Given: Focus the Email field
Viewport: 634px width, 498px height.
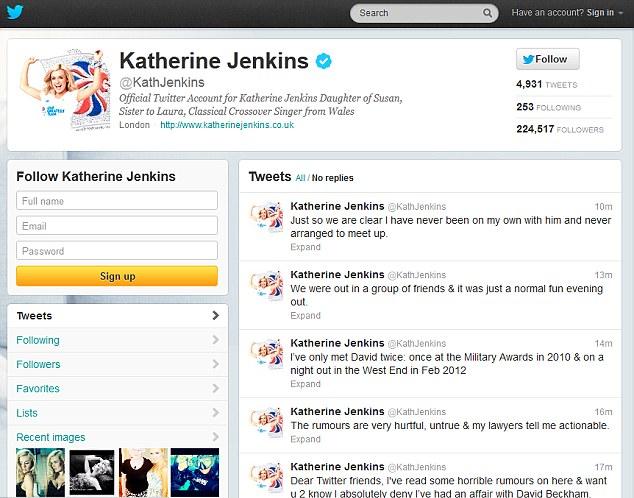Looking at the screenshot, I should (117, 226).
